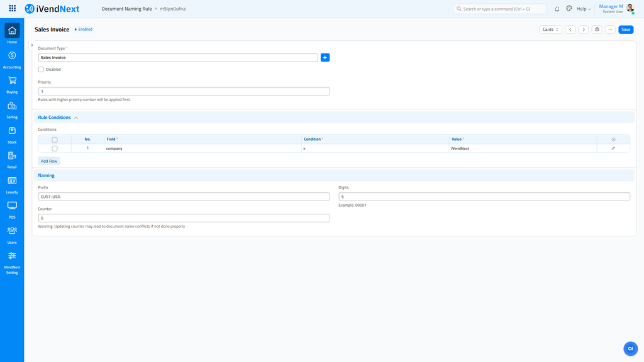Open the apps grid launcher icon

point(13,9)
